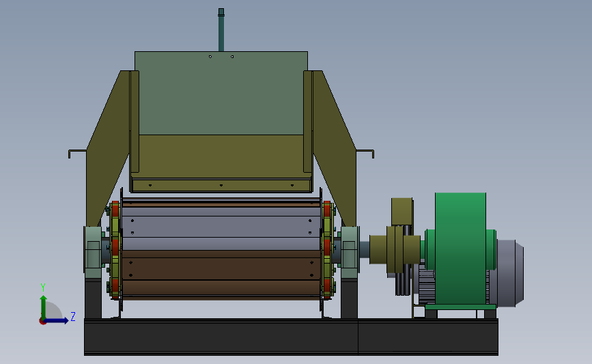Viewport: 592px width, 364px height.
Task: Select the blue Z-axis arrow of the triad
Action: point(56,320)
